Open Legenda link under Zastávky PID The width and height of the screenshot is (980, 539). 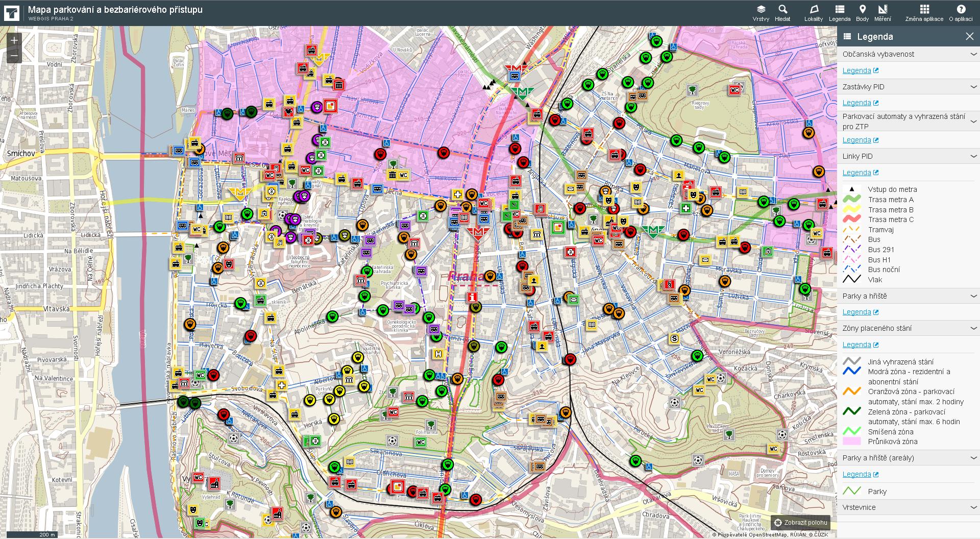[860, 103]
